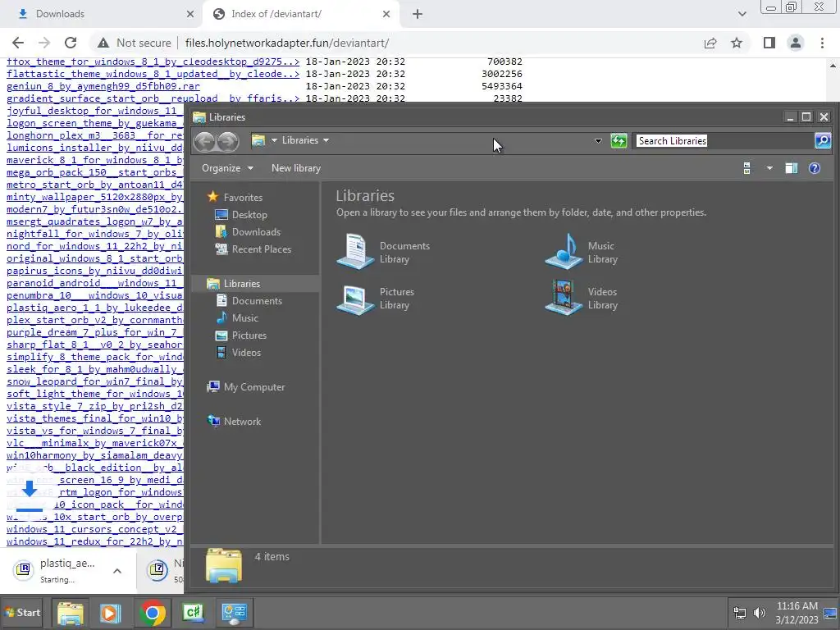Viewport: 840px width, 630px height.
Task: Open the Videos library icon
Action: (564, 298)
